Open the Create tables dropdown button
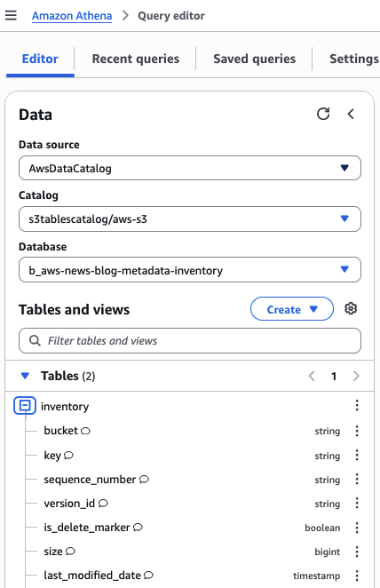Screen dimensions: 380x588 (x=292, y=309)
